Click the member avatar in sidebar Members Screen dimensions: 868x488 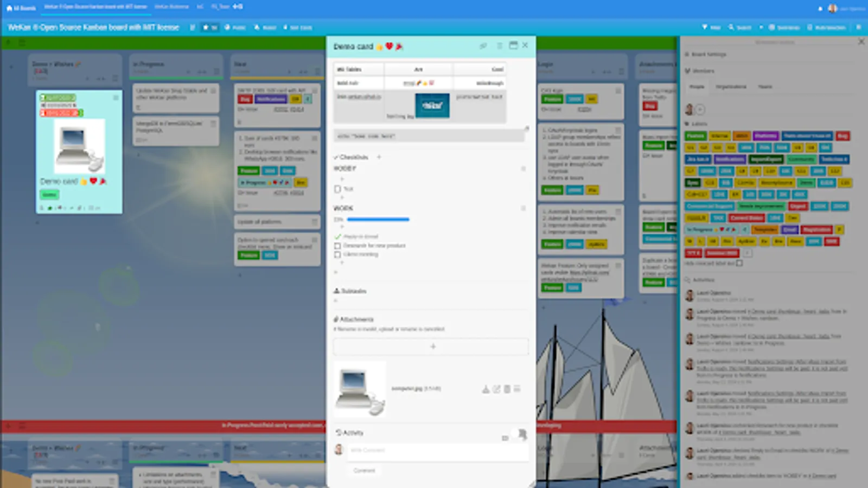pyautogui.click(x=689, y=110)
